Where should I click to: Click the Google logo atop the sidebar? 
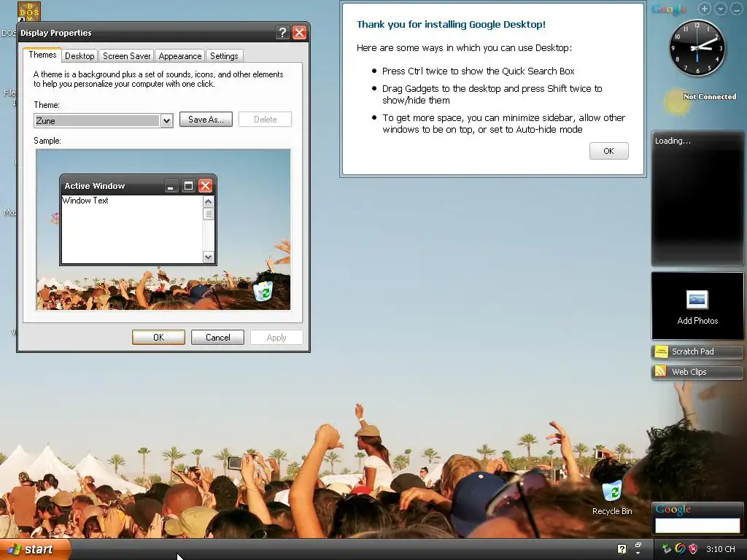[670, 9]
